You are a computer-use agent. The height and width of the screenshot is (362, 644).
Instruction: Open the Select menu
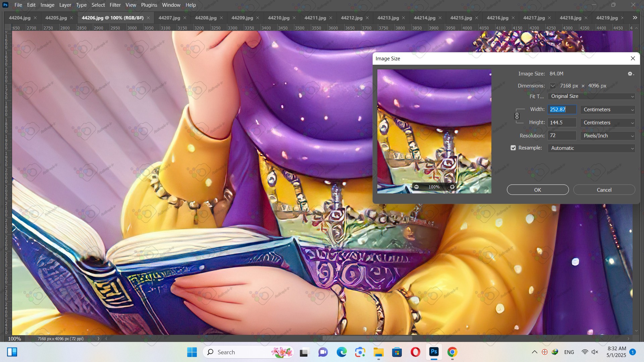(x=98, y=5)
